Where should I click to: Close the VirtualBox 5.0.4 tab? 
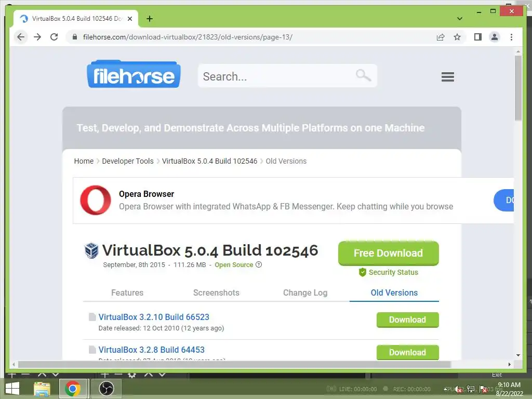129,19
